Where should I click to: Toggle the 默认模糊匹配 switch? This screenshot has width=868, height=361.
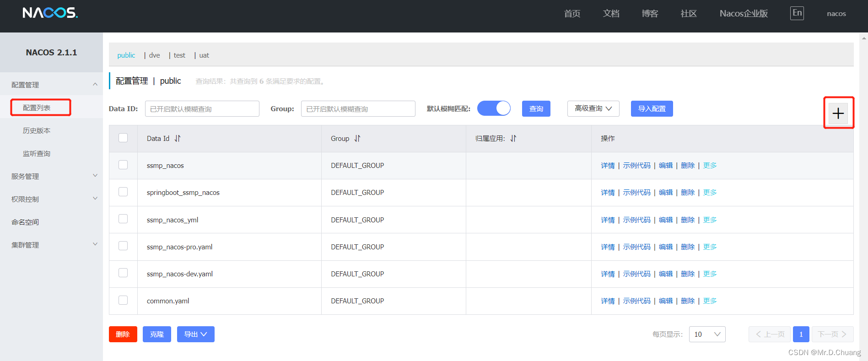[494, 108]
